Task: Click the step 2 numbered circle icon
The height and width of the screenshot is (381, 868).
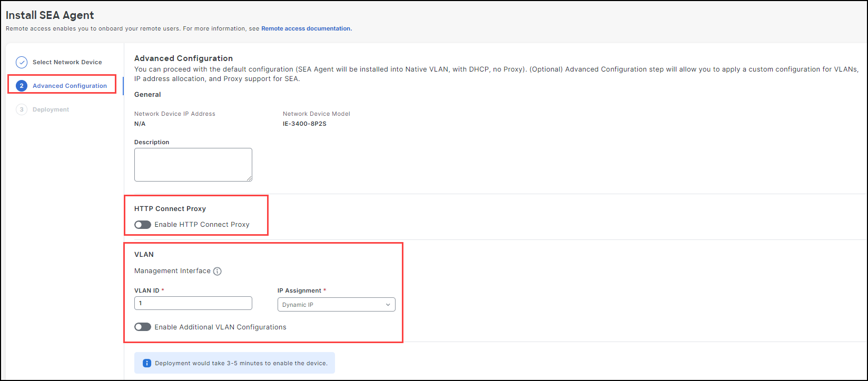Action: (x=22, y=86)
